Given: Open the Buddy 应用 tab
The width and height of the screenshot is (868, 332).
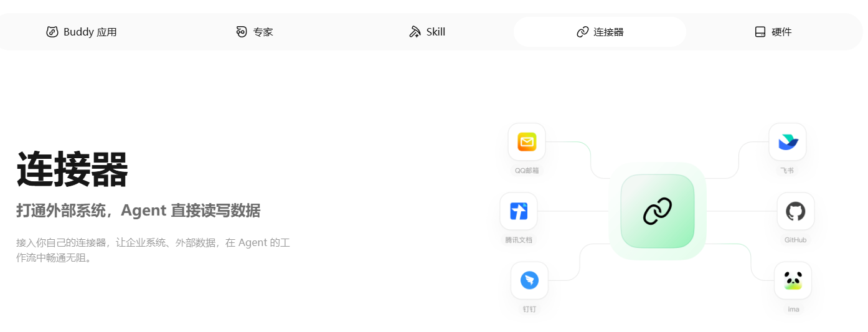Looking at the screenshot, I should pyautogui.click(x=82, y=32).
